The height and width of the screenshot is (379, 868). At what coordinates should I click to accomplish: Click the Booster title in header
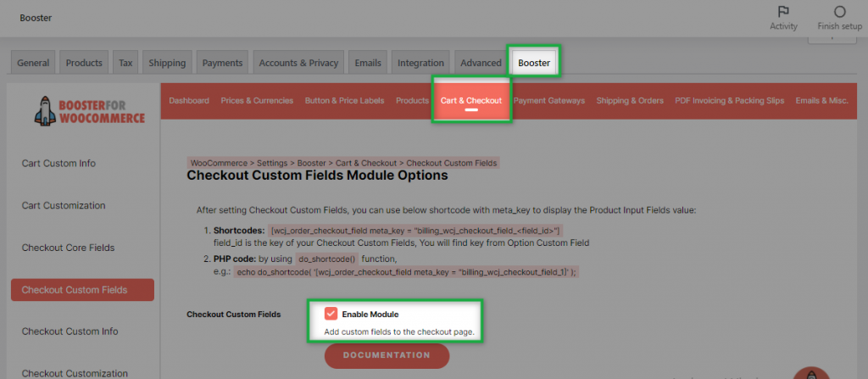click(36, 18)
